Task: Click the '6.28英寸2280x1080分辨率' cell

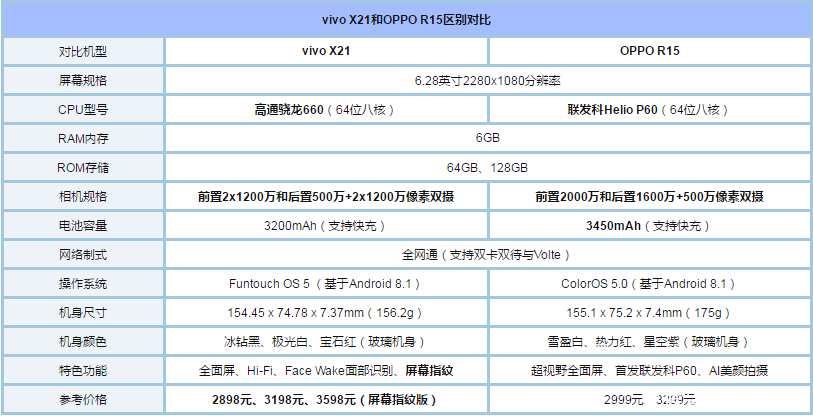Action: (488, 80)
